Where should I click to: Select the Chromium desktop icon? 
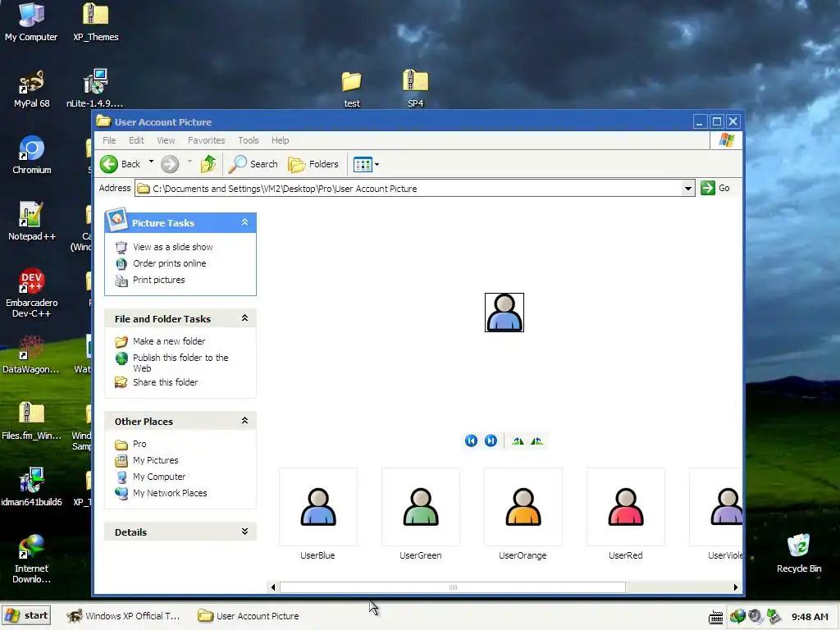tap(32, 155)
